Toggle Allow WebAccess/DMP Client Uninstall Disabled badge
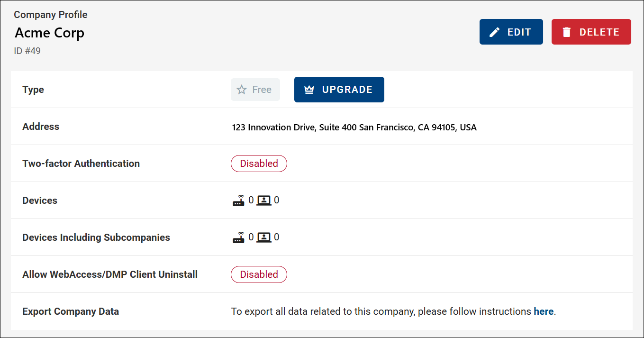644x338 pixels. (259, 274)
